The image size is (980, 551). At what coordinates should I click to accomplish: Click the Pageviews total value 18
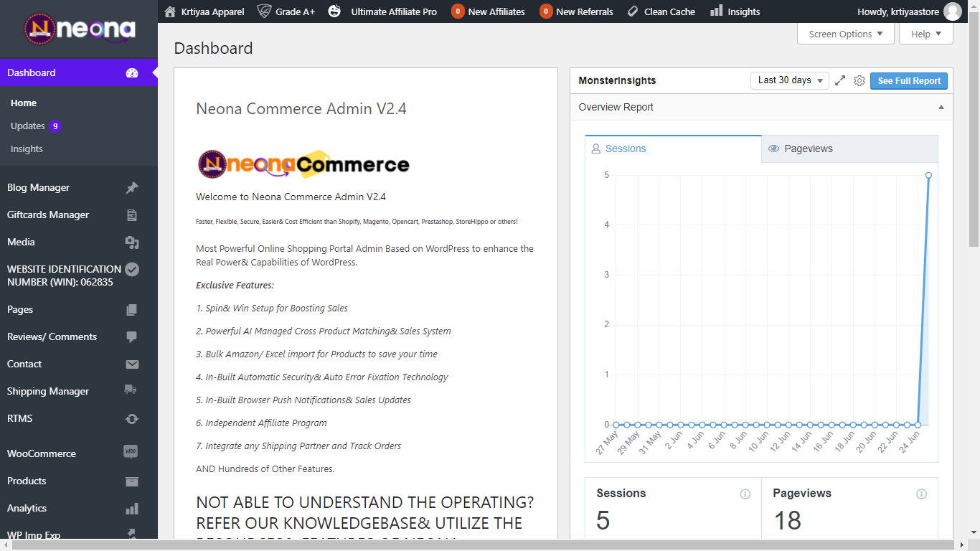[787, 520]
